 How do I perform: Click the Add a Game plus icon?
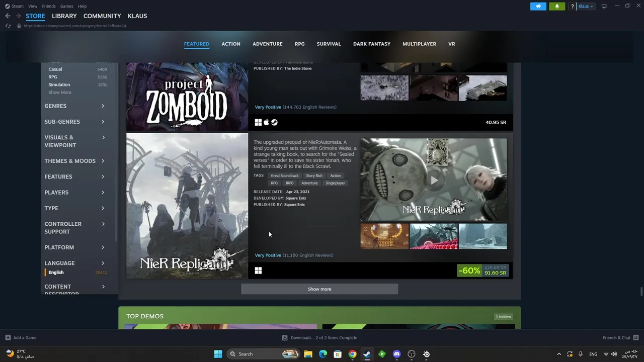pos(8,338)
